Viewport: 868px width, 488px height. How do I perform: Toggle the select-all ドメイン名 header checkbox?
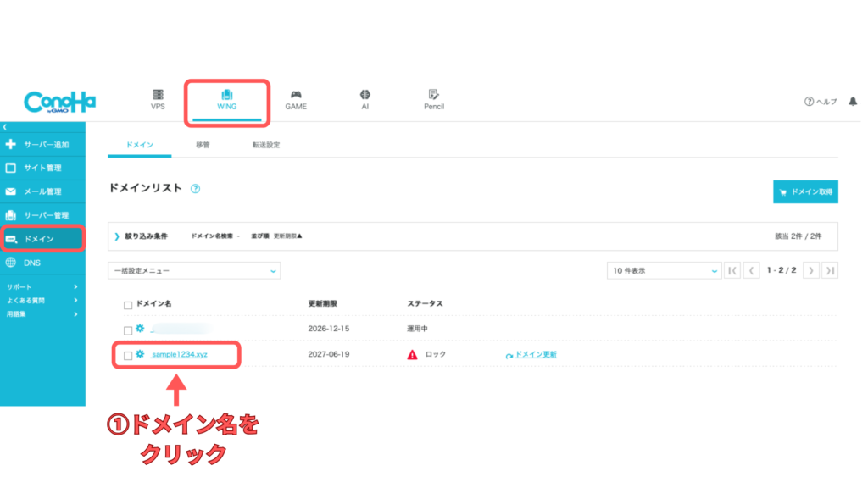(x=128, y=304)
